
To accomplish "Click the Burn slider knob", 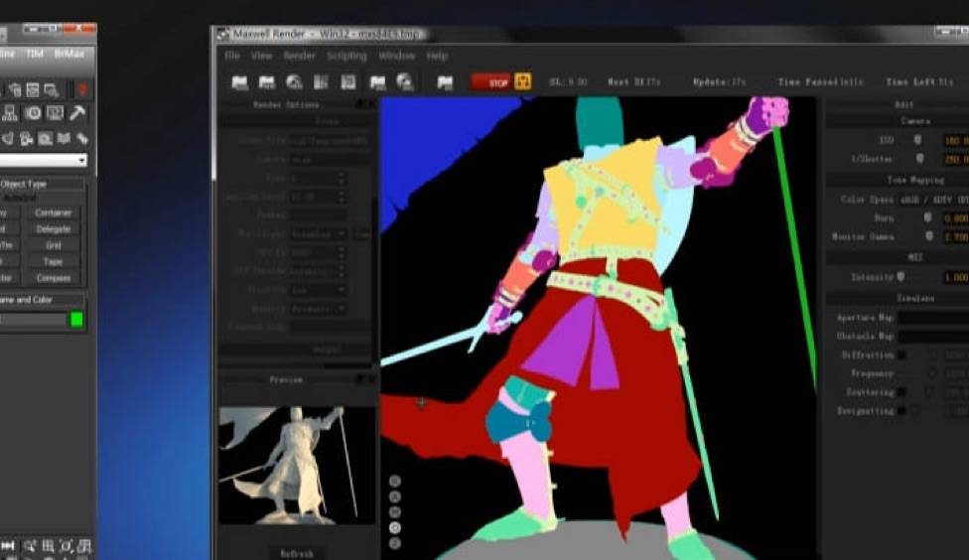I will point(927,217).
